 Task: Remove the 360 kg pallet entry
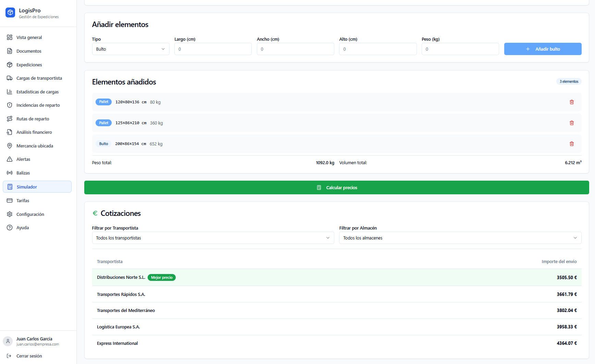click(x=571, y=123)
